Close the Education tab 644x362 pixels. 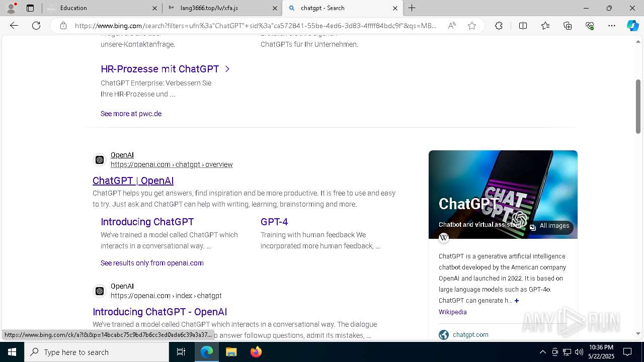154,8
